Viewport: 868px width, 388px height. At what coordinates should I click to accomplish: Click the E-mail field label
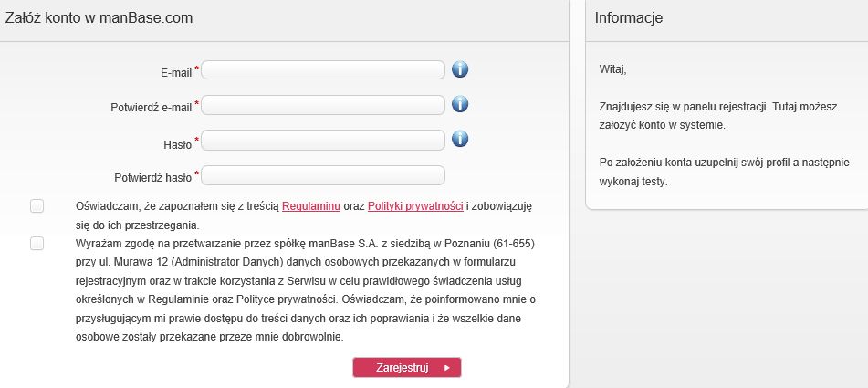pos(176,72)
